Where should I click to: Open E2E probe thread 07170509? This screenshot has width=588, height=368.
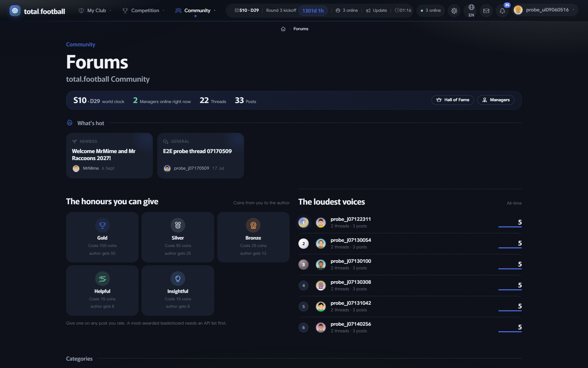[201, 156]
